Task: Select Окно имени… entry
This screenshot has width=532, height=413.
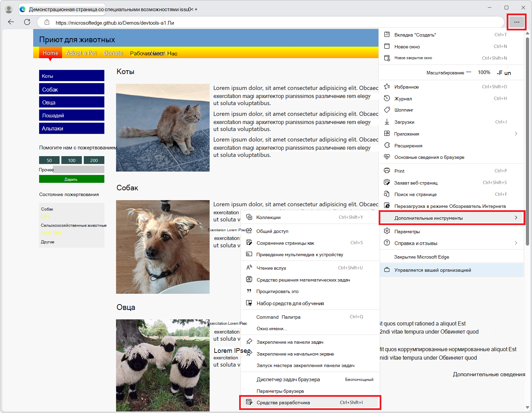Action: pos(310,329)
